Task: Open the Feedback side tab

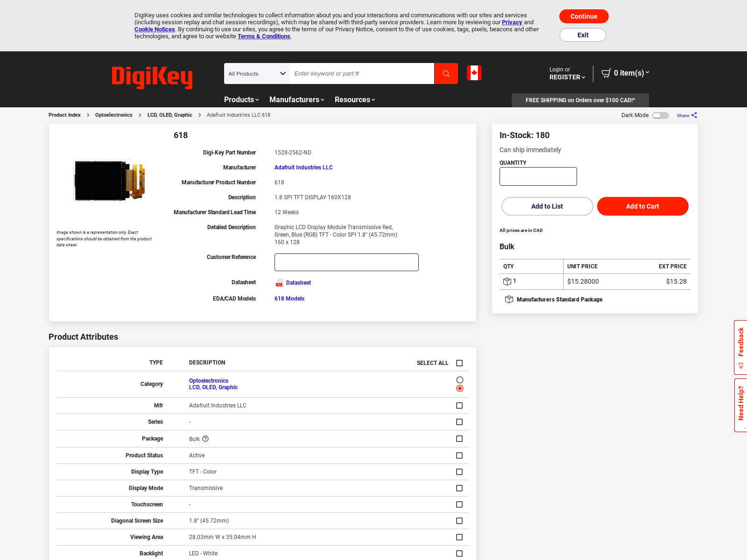Action: pyautogui.click(x=740, y=347)
